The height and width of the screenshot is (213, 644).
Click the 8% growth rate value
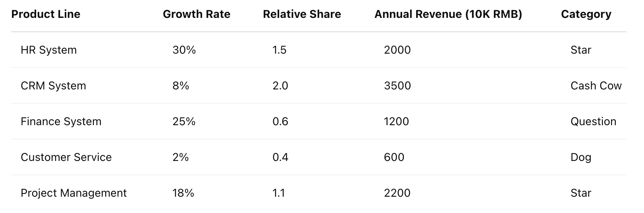181,86
